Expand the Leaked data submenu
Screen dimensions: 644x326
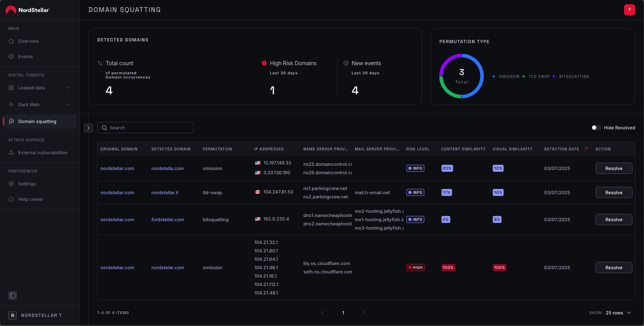[x=68, y=88]
